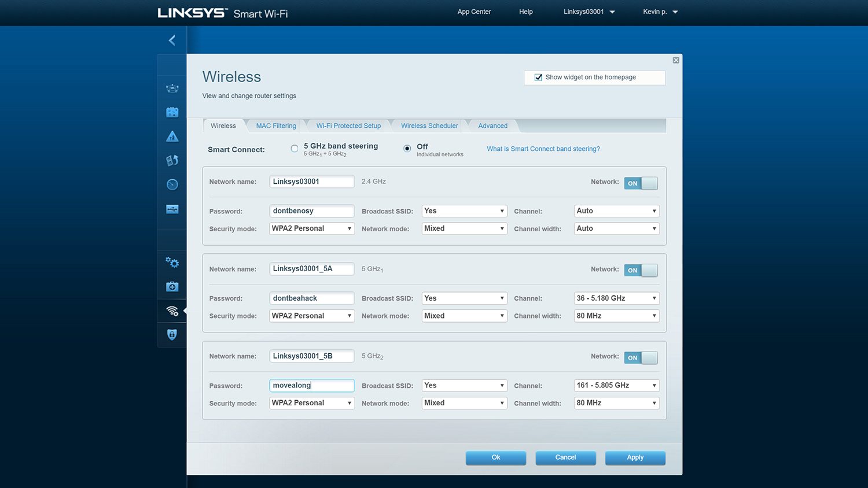The image size is (868, 488).
Task: Edit the dontbeahack password field
Action: coord(312,298)
